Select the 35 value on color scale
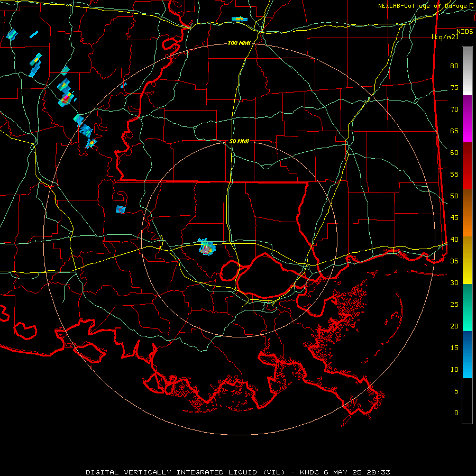 click(454, 261)
